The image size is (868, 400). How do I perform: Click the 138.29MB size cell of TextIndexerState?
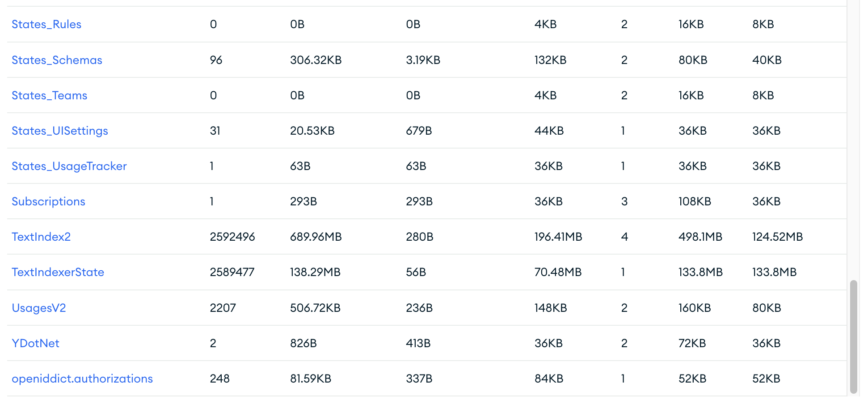click(x=315, y=272)
